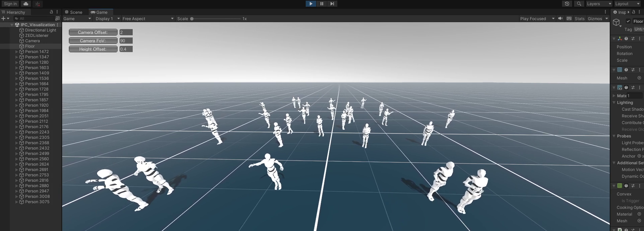644x231 pixels.
Task: Click the Play button
Action: click(x=311, y=4)
